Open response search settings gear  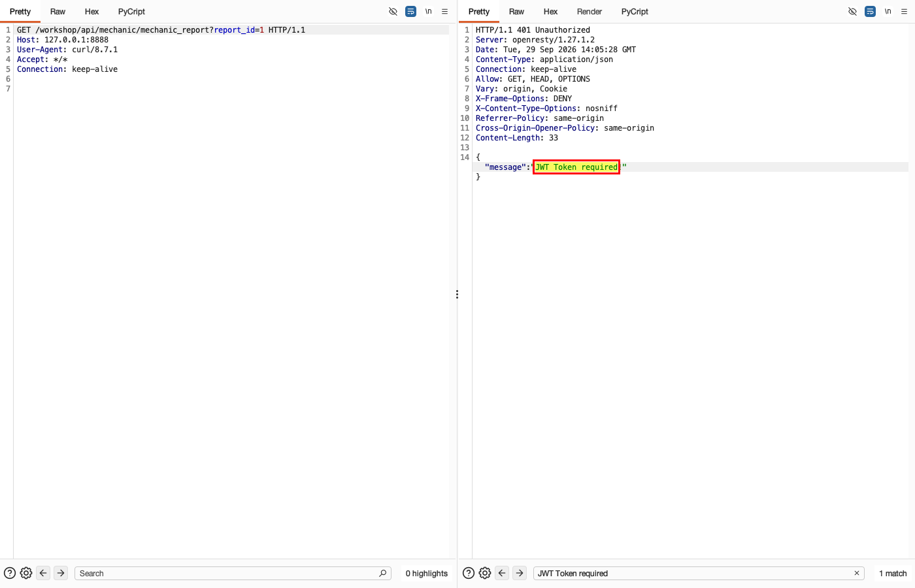pos(485,573)
